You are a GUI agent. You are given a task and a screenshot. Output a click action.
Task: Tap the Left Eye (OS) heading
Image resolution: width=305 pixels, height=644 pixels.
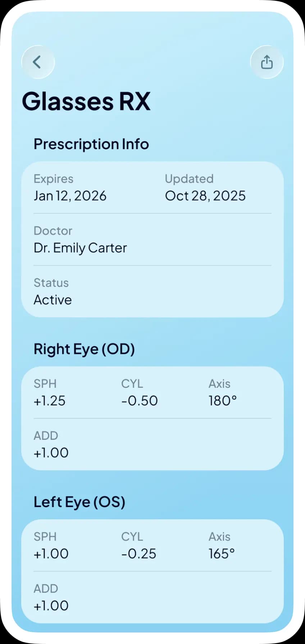click(x=79, y=502)
